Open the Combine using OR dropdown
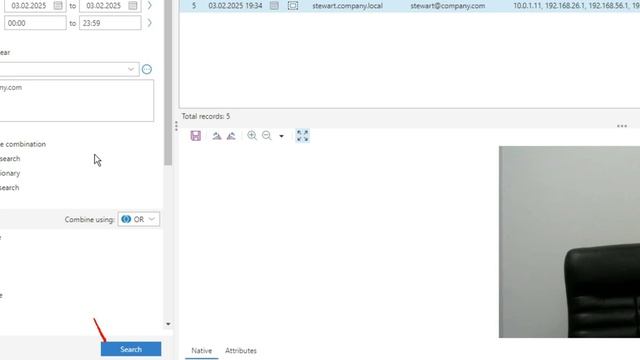Screen dimensions: 640x360 pos(139,219)
